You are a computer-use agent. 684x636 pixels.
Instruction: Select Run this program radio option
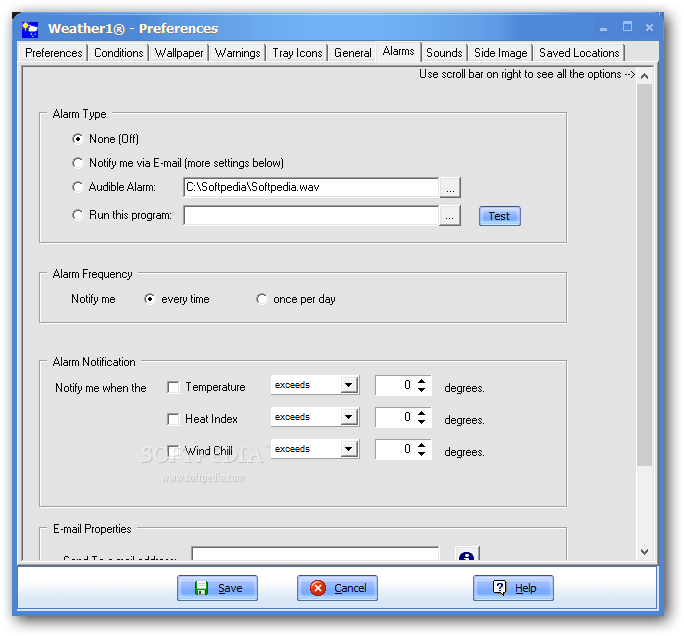pyautogui.click(x=78, y=215)
